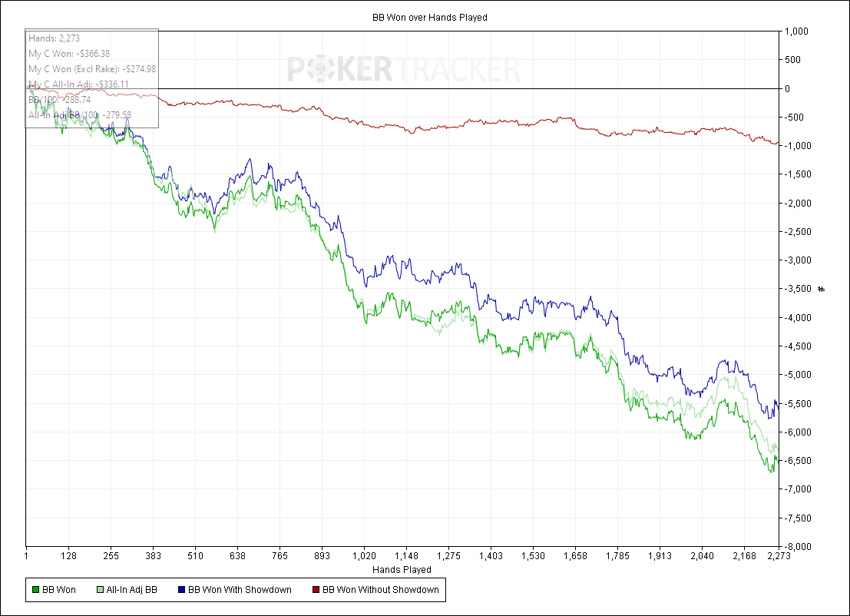Click 'All-In Adj BB/100: -279.58' stat
The image size is (850, 616).
pyautogui.click(x=80, y=115)
